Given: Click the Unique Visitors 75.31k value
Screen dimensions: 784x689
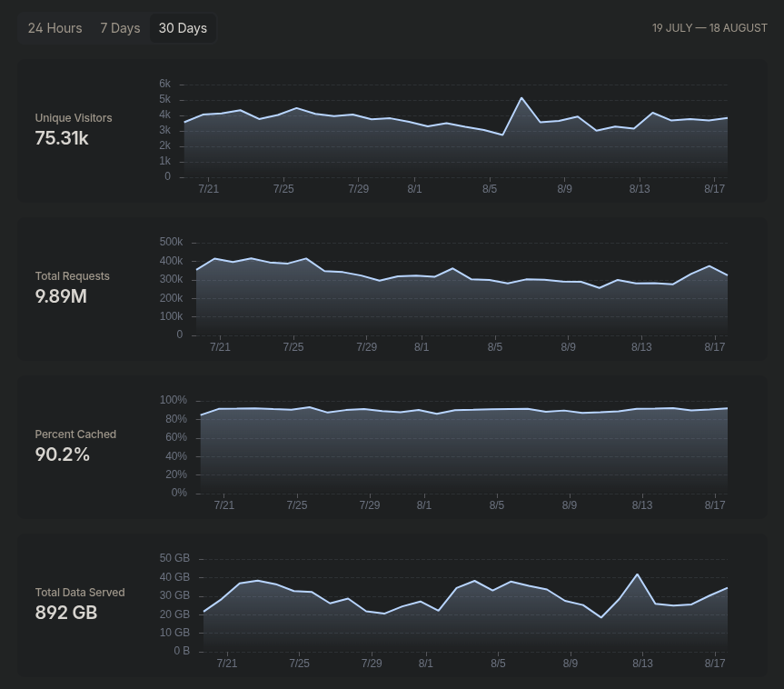Looking at the screenshot, I should click(62, 138).
